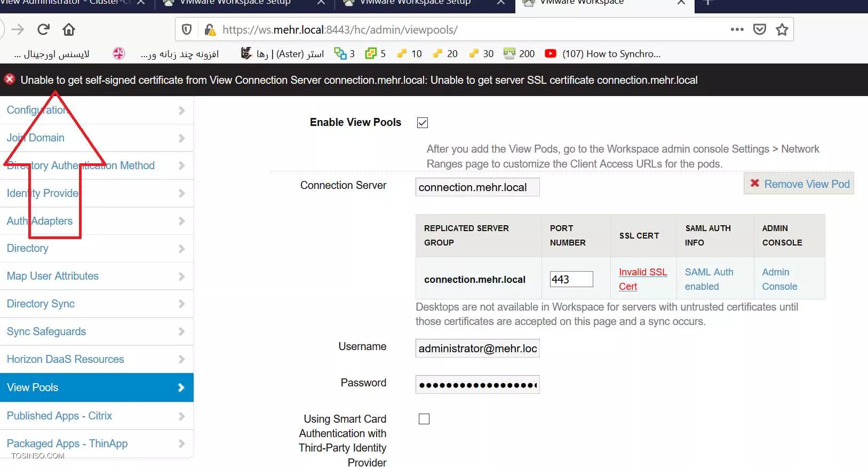Switch to the first VMware Workspace Setup tab

244,3
